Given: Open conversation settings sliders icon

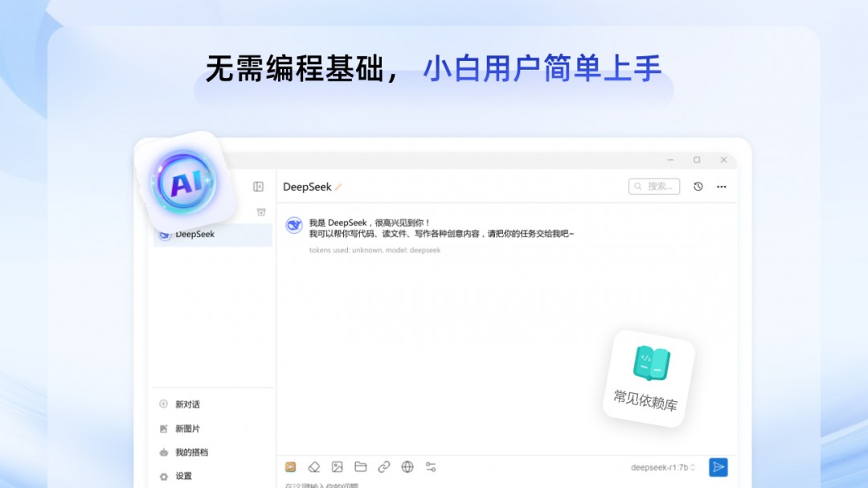Looking at the screenshot, I should [431, 467].
